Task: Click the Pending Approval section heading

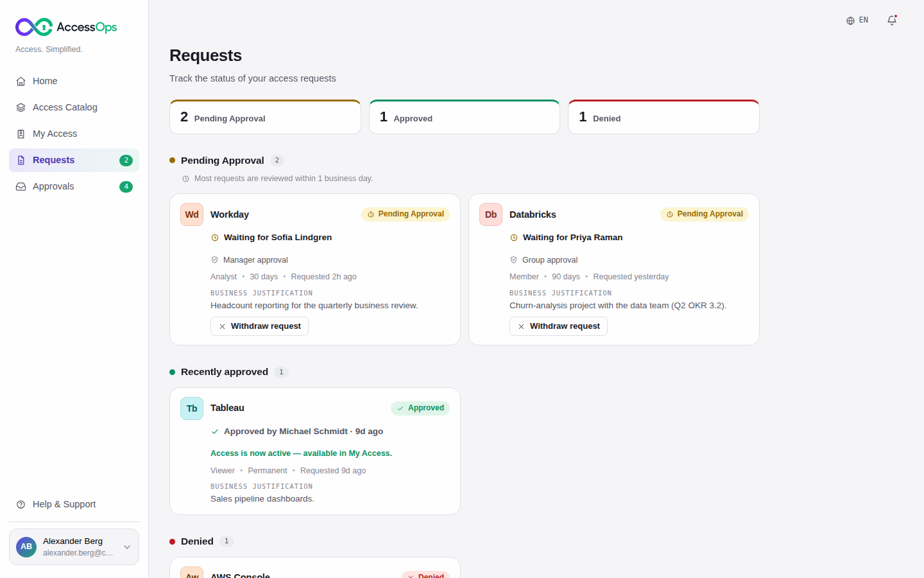Action: tap(223, 161)
